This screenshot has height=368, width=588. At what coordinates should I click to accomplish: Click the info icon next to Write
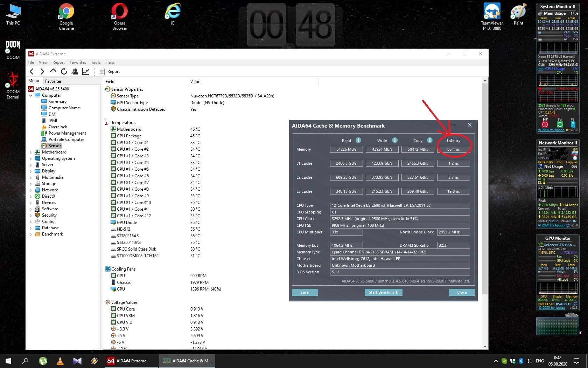pyautogui.click(x=395, y=140)
